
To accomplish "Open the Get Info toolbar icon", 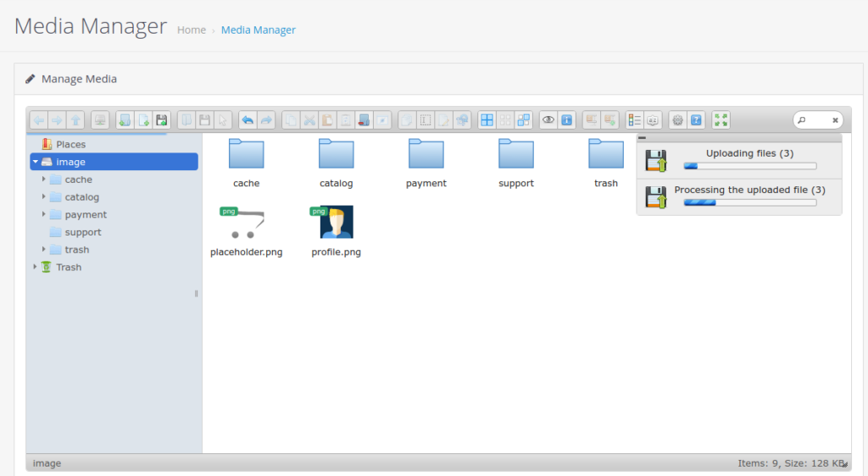I will pyautogui.click(x=567, y=120).
